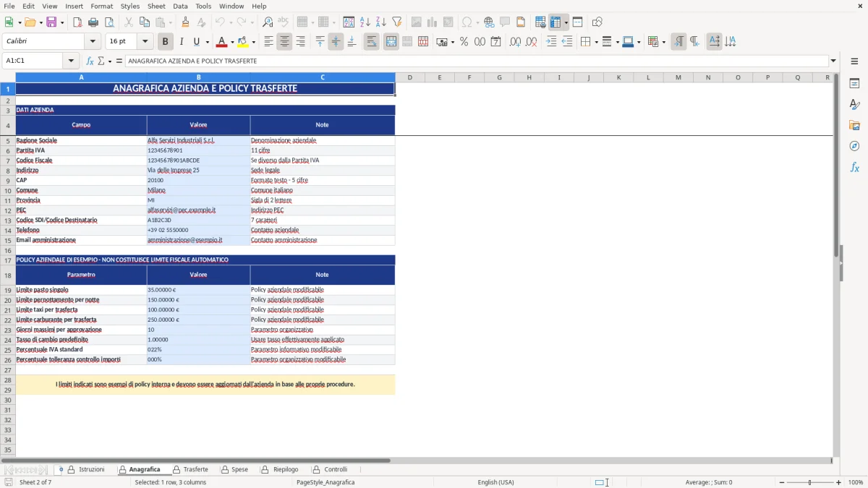
Task: Apply yellow background color swatch
Action: [x=243, y=42]
